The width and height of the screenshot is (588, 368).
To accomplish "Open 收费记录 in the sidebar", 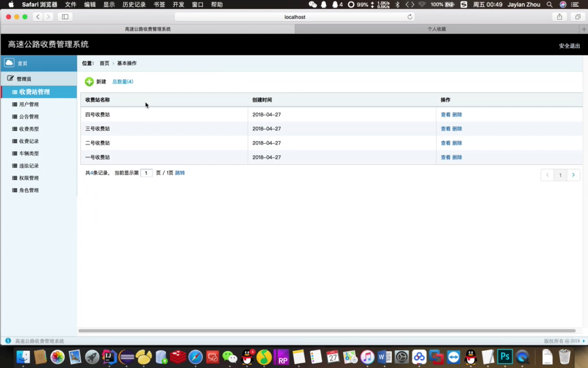I will 29,141.
